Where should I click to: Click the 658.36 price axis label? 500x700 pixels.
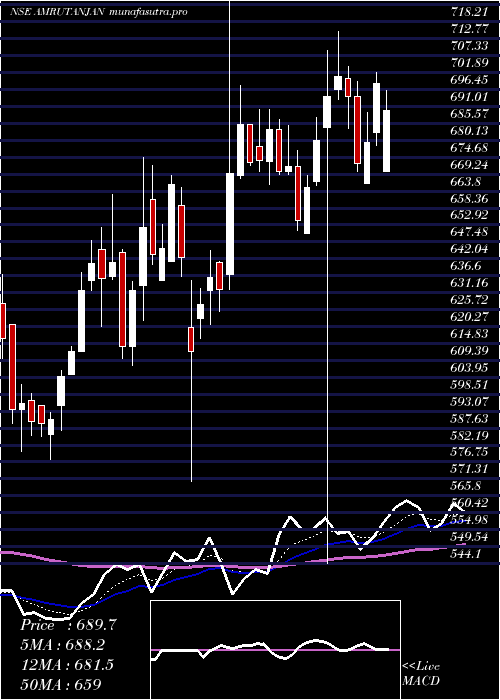(470, 198)
